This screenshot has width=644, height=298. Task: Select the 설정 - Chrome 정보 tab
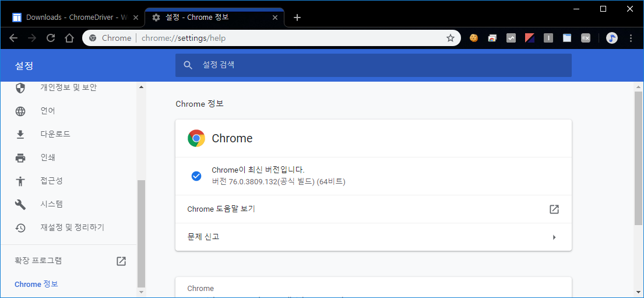pyautogui.click(x=214, y=17)
